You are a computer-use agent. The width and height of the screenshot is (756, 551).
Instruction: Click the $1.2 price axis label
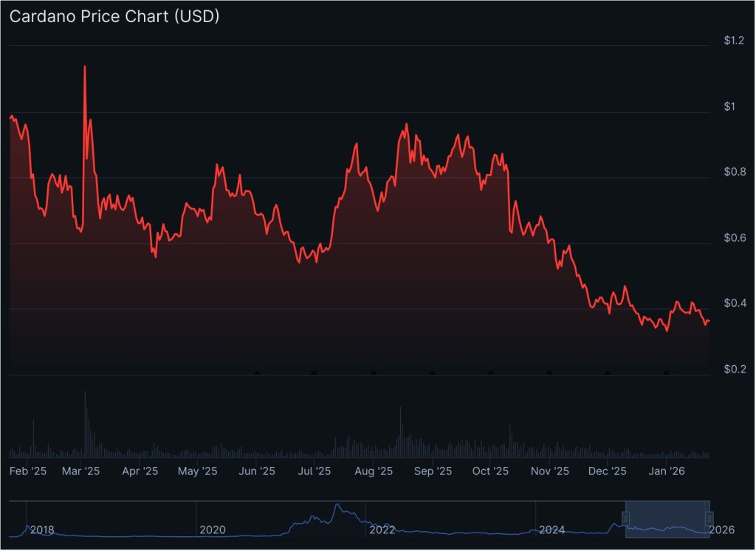(x=734, y=41)
